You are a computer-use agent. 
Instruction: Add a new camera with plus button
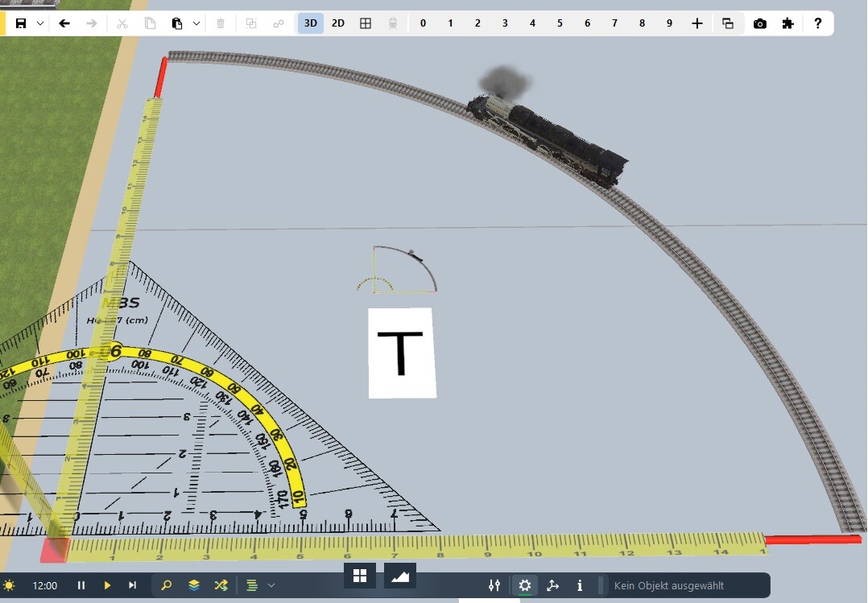[697, 23]
